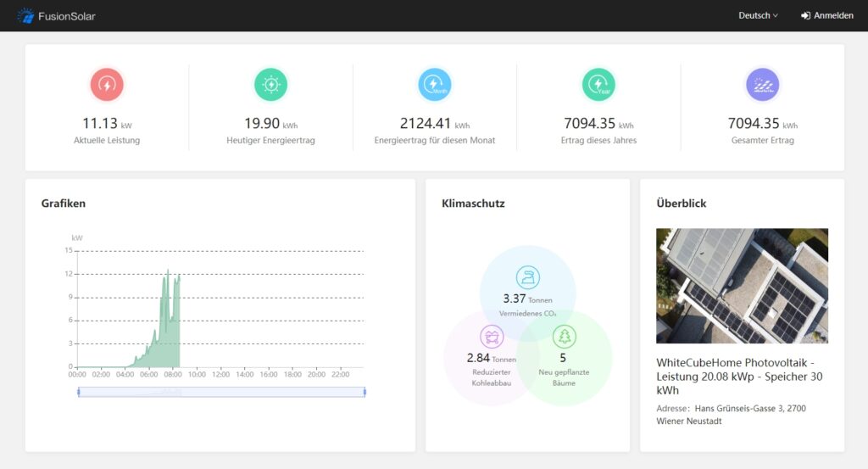
Task: Click the purple Gesamter Ertrag panel icon
Action: pyautogui.click(x=762, y=84)
